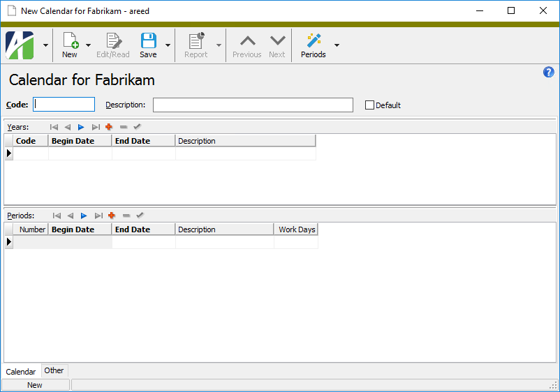Image resolution: width=560 pixels, height=392 pixels.
Task: Click the Save disk icon
Action: (148, 40)
